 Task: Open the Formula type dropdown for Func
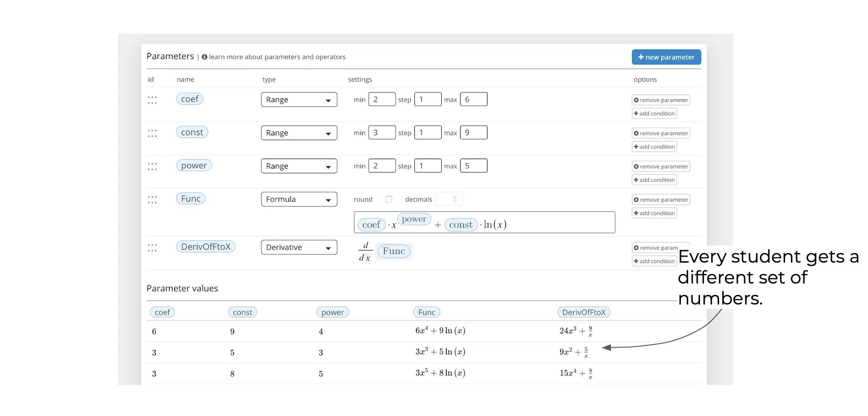click(299, 199)
